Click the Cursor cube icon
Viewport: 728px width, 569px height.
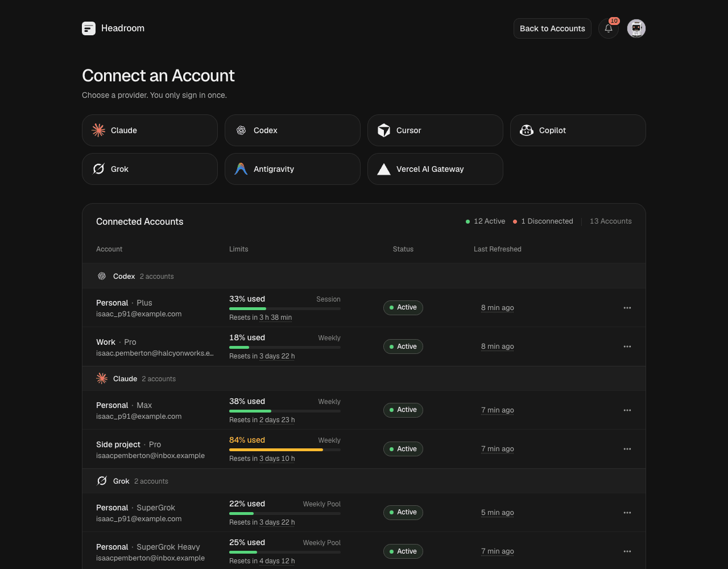(384, 130)
